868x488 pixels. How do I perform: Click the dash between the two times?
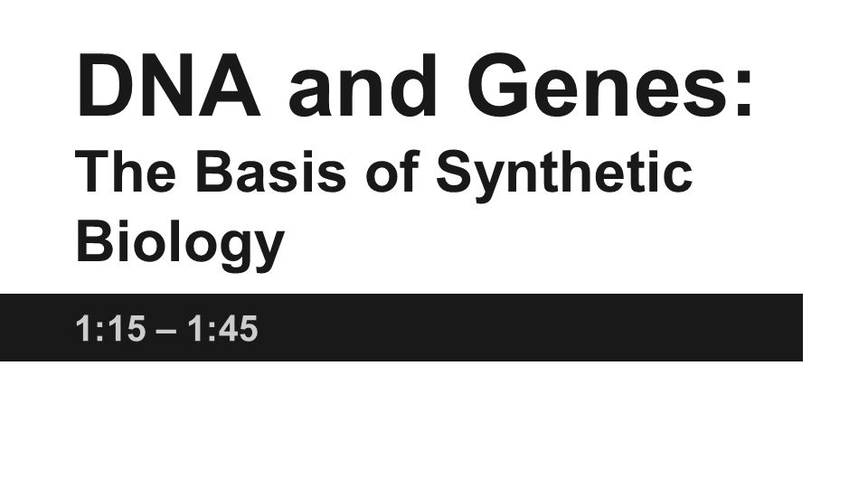click(x=166, y=332)
